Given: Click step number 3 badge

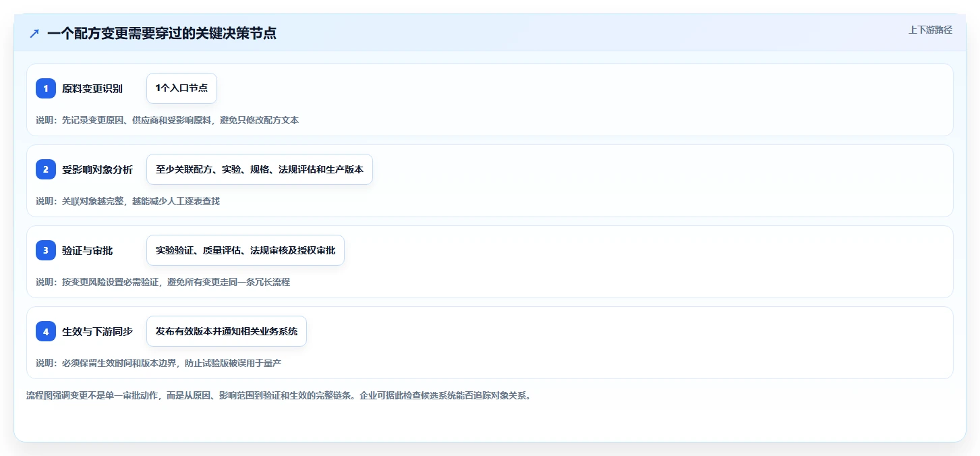Looking at the screenshot, I should coord(46,250).
